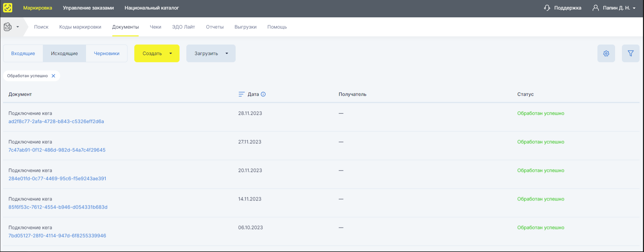Open document 85f6f53c-7612-4554-b946-d054331b683d

point(58,207)
